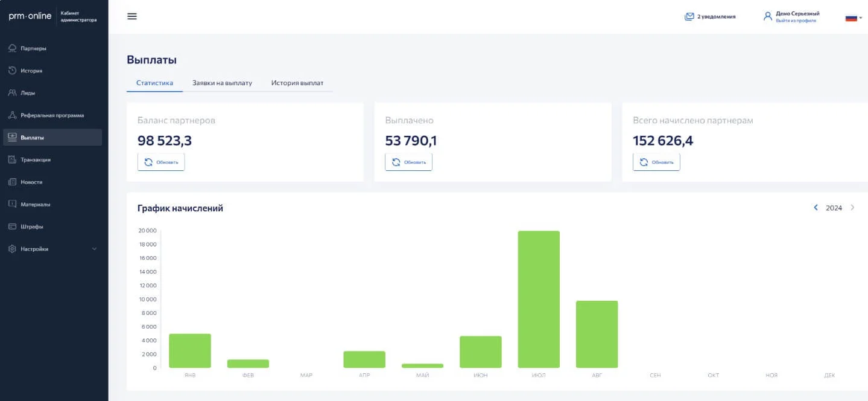868x401 pixels.
Task: Click the МАР month label
Action: [306, 376]
